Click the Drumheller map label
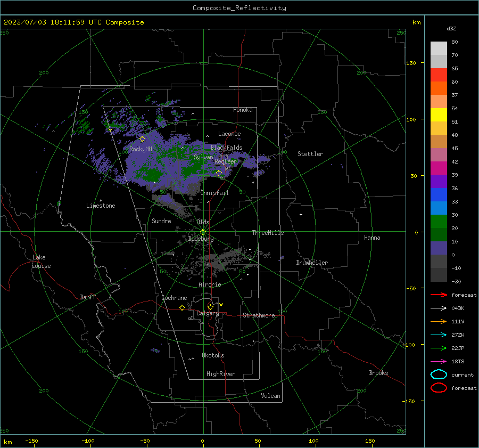The height and width of the screenshot is (448, 479). point(312,263)
